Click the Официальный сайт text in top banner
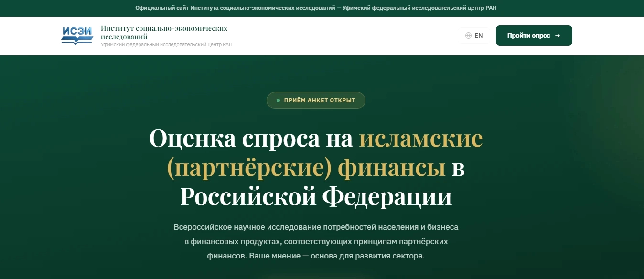 162,8
